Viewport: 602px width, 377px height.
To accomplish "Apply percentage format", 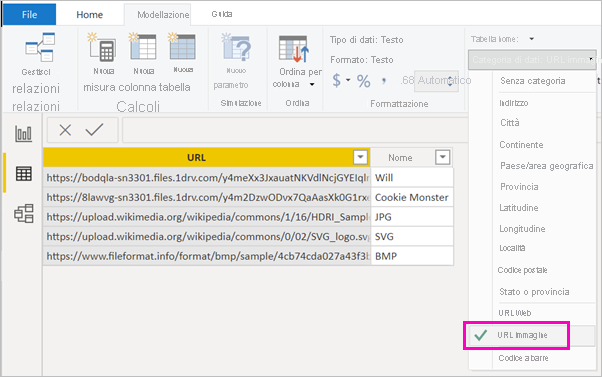I will [x=364, y=81].
